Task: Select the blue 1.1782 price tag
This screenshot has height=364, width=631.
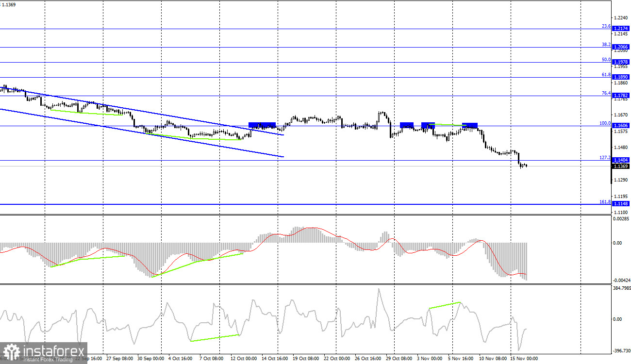Action: click(x=621, y=96)
